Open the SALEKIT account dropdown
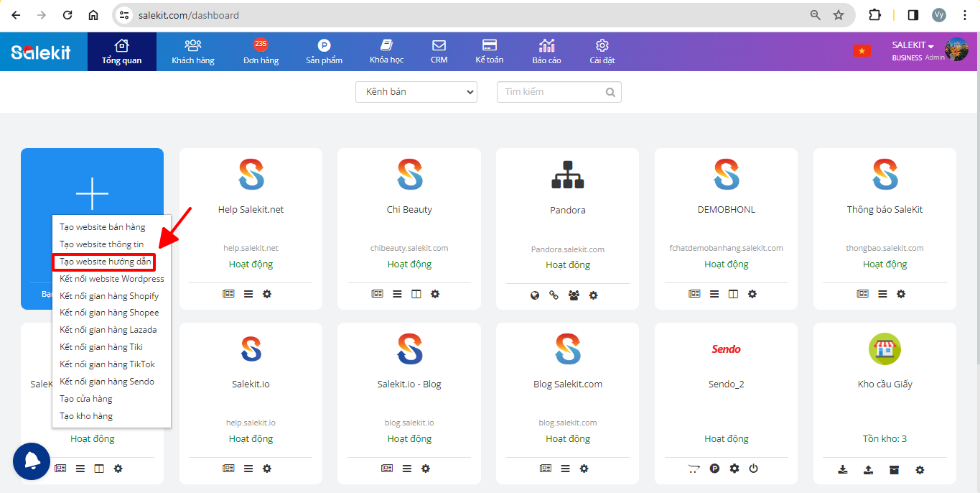Screen dimensions: 980x493 (913, 45)
